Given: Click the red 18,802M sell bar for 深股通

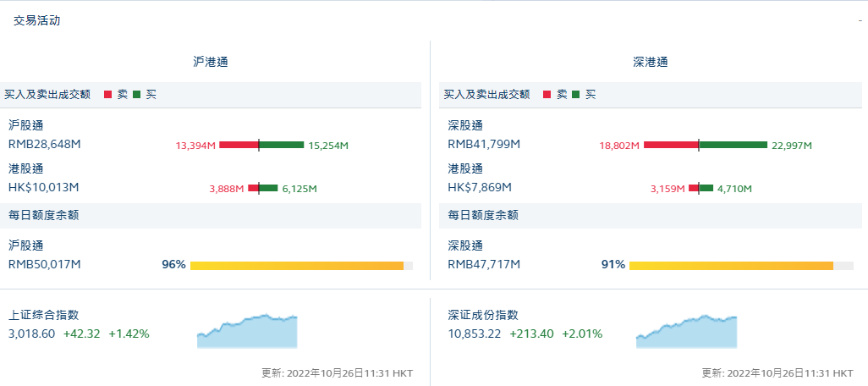Looking at the screenshot, I should pos(671,145).
